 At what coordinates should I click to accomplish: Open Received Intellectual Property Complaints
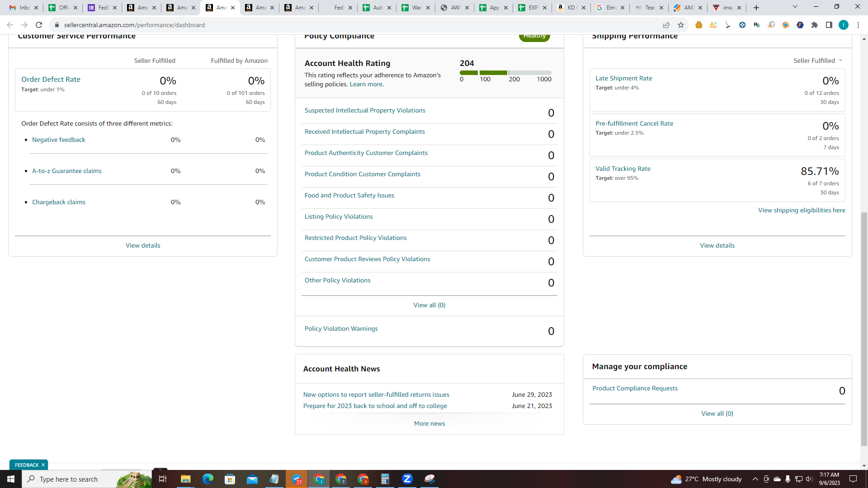365,132
